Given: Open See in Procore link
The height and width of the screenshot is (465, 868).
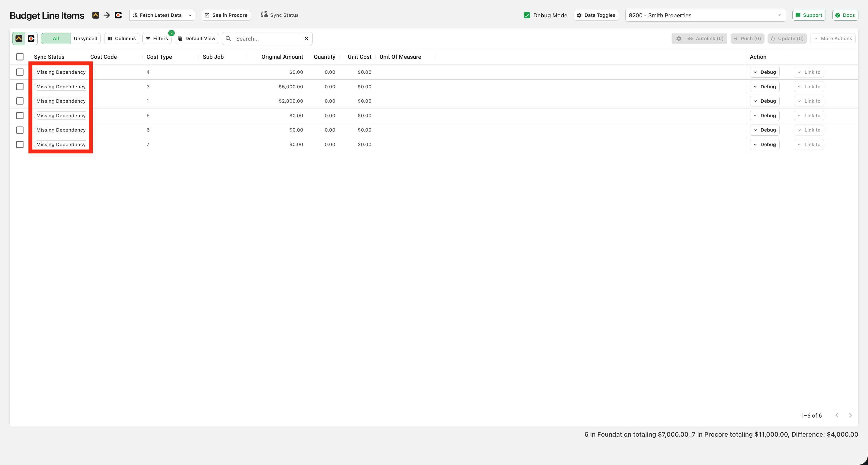Looking at the screenshot, I should click(226, 15).
